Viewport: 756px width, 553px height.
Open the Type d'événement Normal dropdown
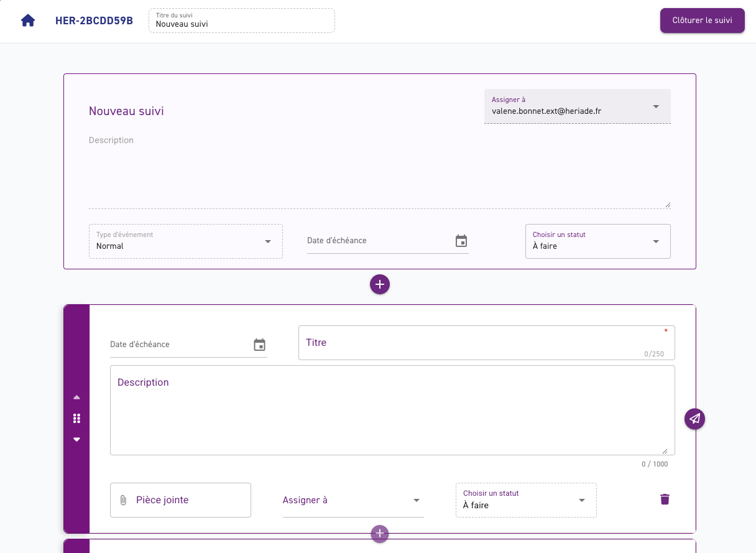point(186,241)
